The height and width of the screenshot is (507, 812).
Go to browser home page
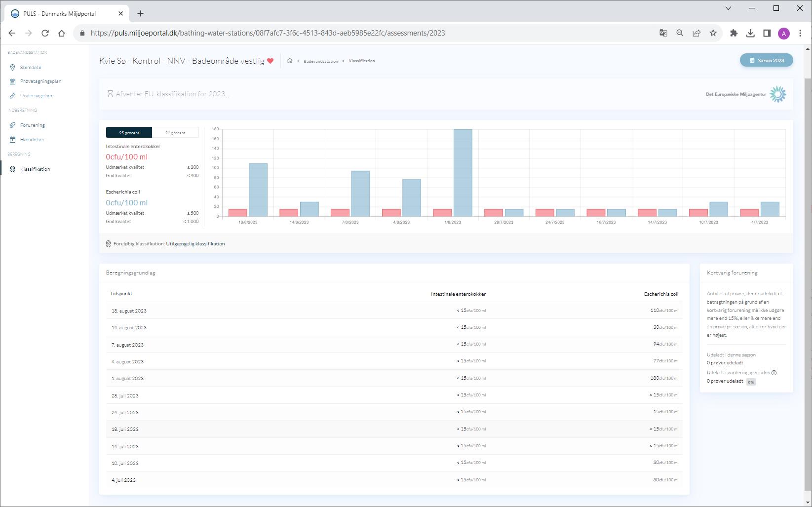[62, 33]
